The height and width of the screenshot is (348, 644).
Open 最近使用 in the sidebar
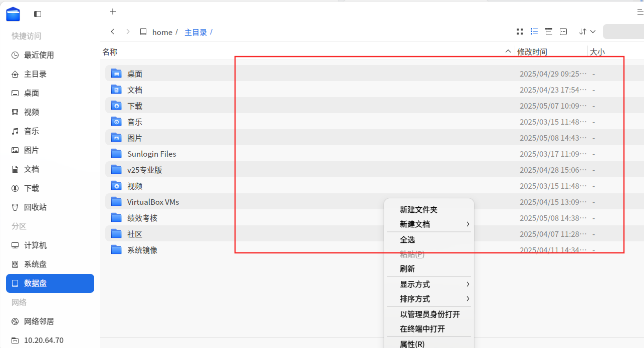50,55
